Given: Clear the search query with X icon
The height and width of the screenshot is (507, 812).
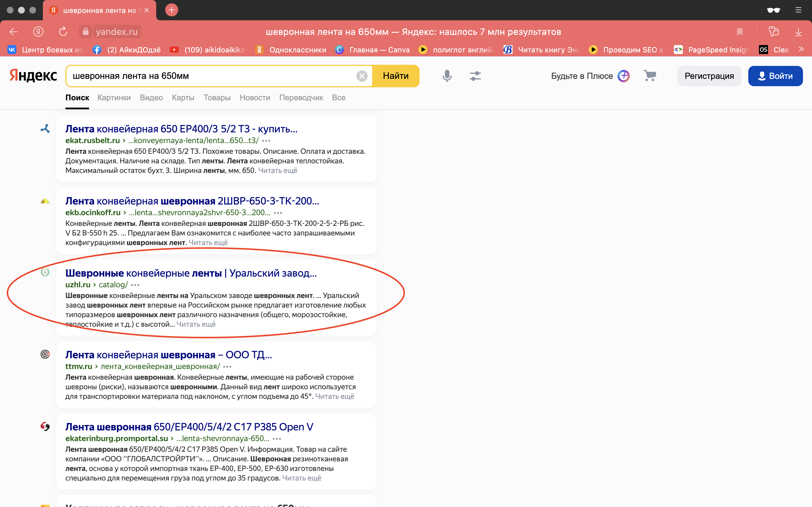Looking at the screenshot, I should tap(362, 76).
